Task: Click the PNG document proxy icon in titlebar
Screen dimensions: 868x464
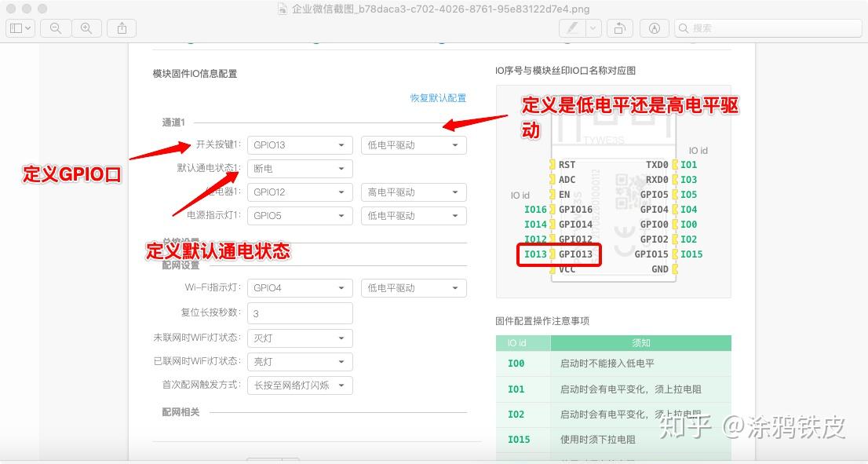Action: pyautogui.click(x=281, y=9)
